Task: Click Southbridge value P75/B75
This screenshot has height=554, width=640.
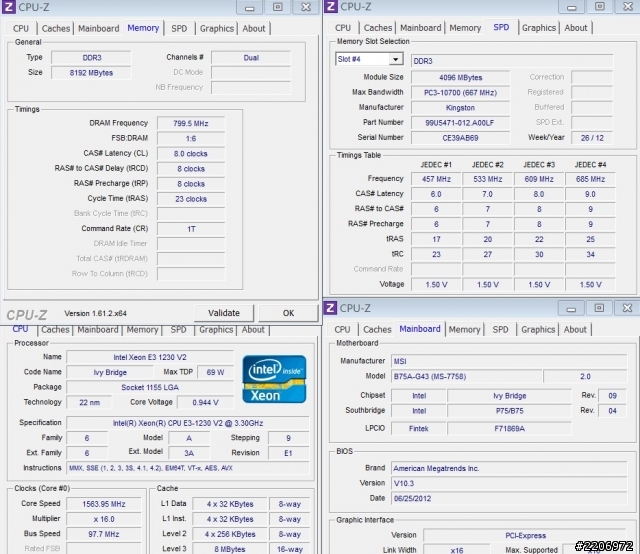Action: coord(509,411)
